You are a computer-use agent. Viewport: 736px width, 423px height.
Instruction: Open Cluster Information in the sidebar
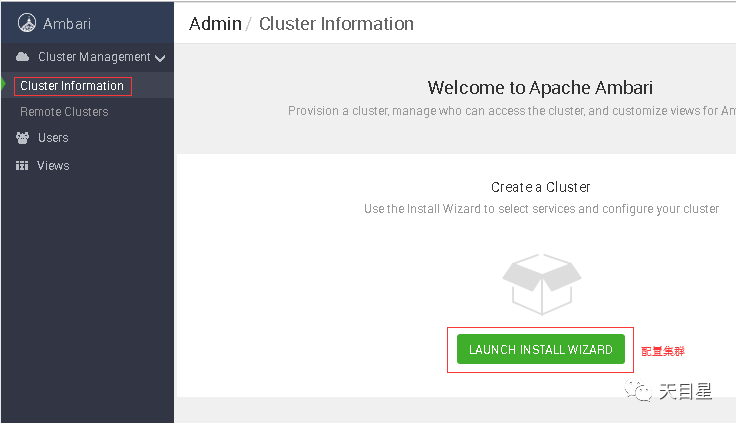pos(72,86)
